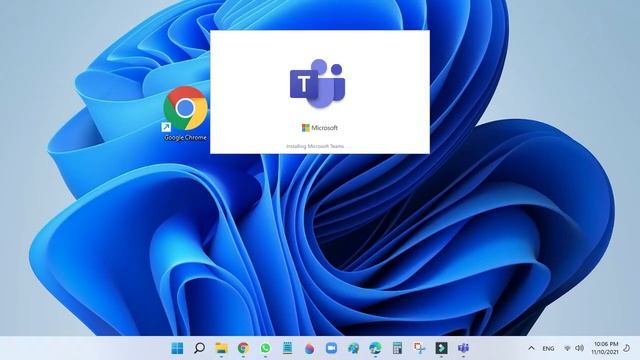Show hidden system tray icons
The image size is (640, 360).
click(531, 348)
